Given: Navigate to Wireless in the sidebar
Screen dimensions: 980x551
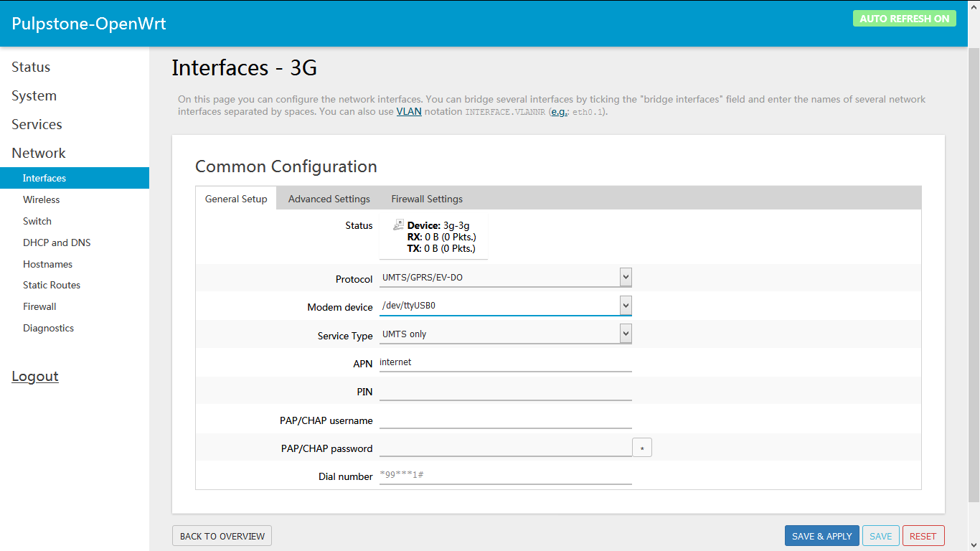Looking at the screenshot, I should point(41,199).
